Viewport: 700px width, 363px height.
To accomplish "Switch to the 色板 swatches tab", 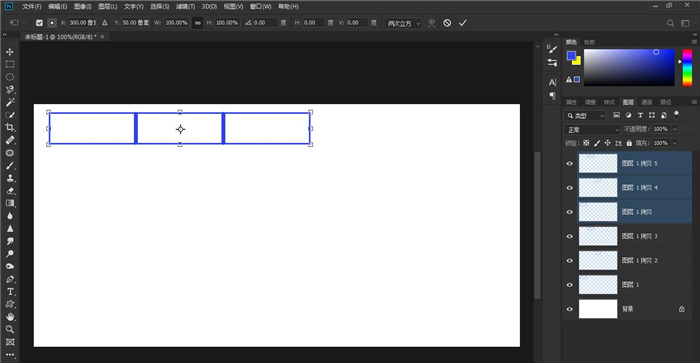I will click(x=589, y=42).
